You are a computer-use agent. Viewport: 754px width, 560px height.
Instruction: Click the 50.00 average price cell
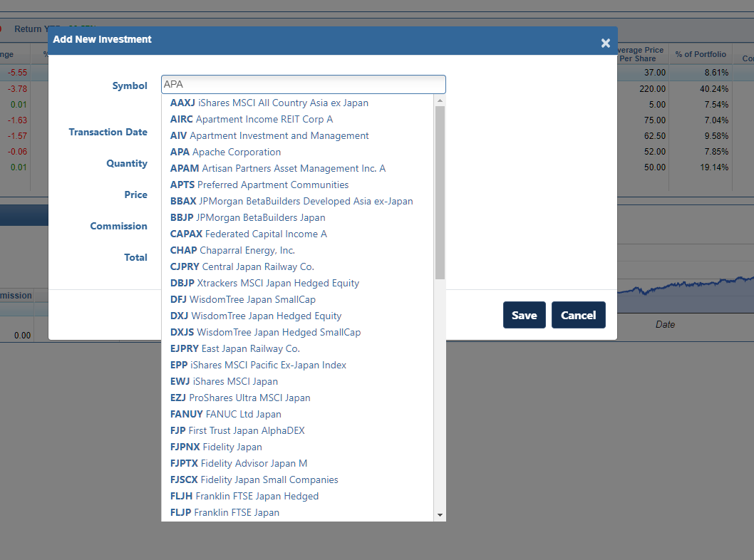pos(655,167)
